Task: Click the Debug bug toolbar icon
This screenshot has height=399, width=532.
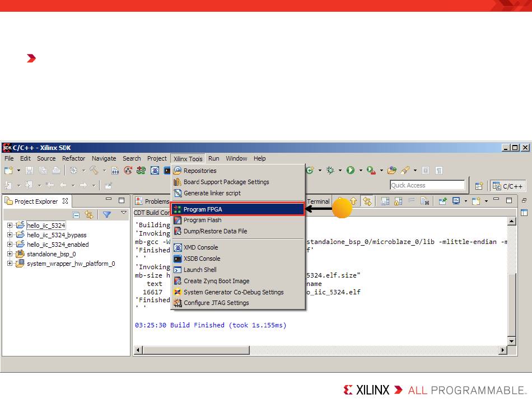Action: [330, 170]
